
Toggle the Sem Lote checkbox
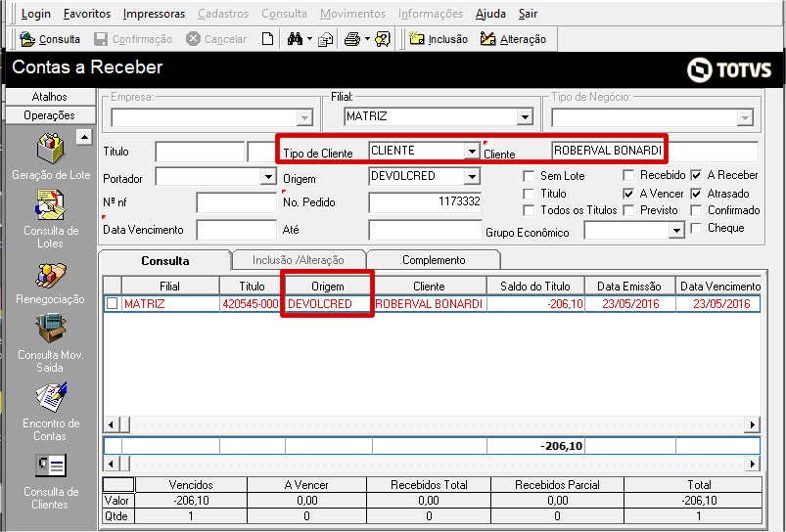pos(529,176)
